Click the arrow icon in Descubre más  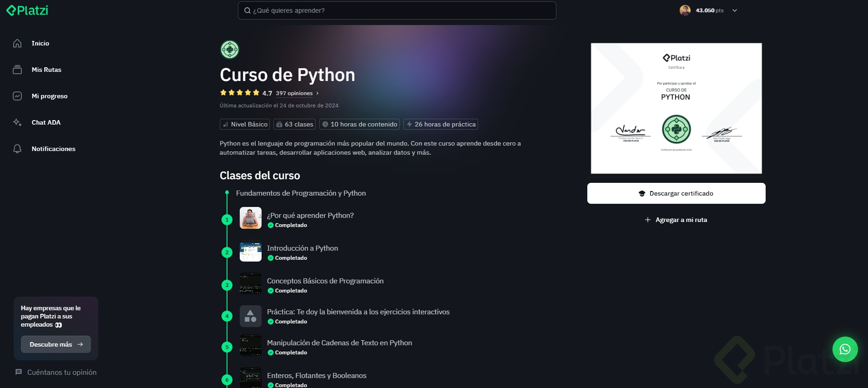(x=80, y=344)
